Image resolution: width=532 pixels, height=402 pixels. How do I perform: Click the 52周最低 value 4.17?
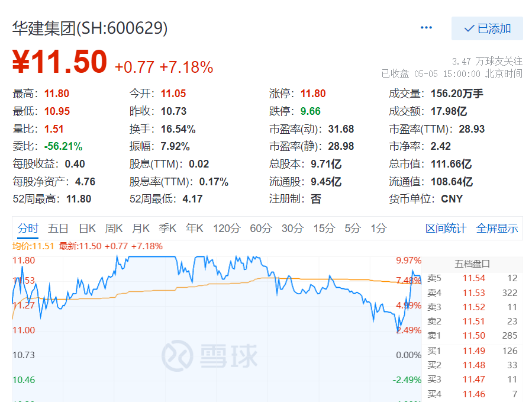192,198
